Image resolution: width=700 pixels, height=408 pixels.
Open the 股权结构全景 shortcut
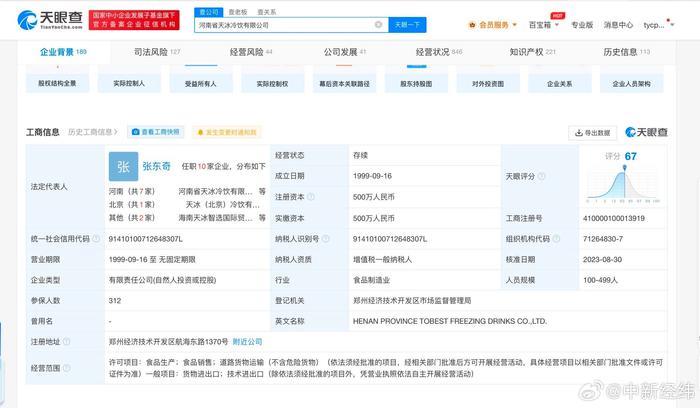(x=57, y=85)
